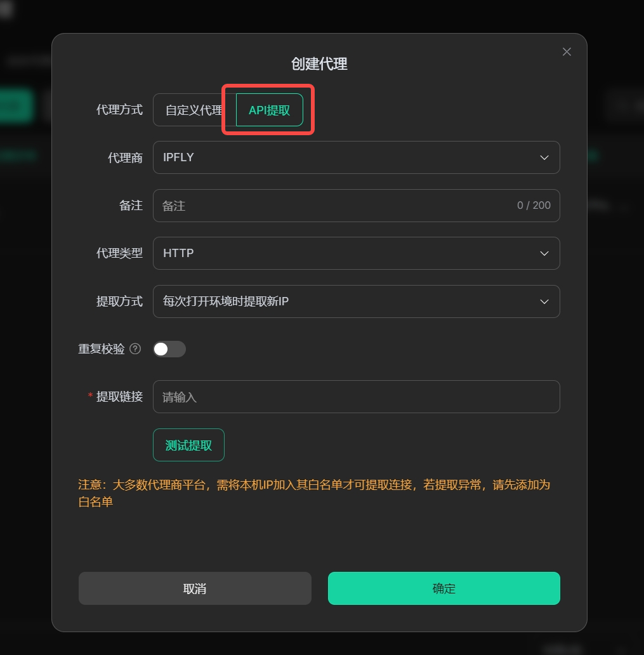This screenshot has width=644, height=655.
Task: Toggle the 重复校验 switch
Action: click(169, 349)
